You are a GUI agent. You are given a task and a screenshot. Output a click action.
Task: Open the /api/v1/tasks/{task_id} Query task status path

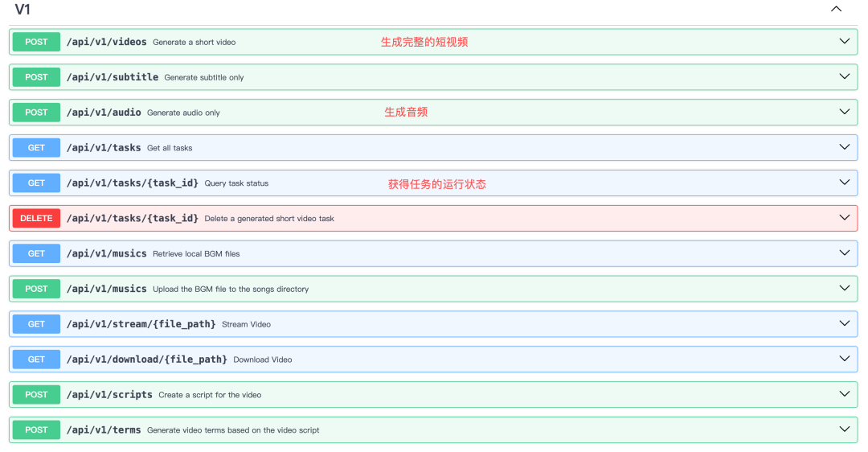point(132,183)
